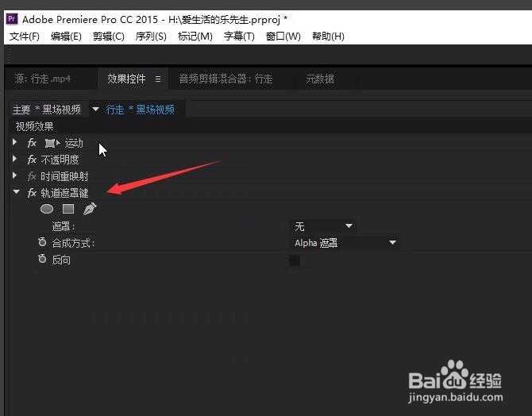Expand the 时间重映射 effect

pos(14,175)
